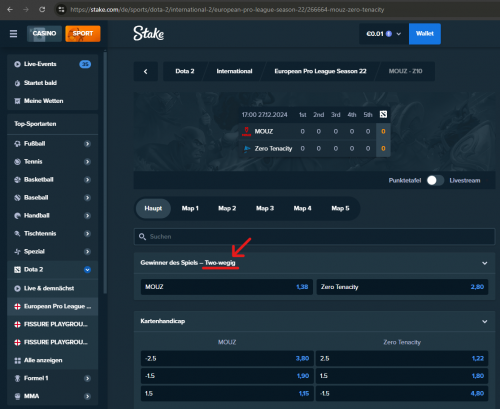
Task: Open the hamburger menu icon
Action: (x=13, y=34)
